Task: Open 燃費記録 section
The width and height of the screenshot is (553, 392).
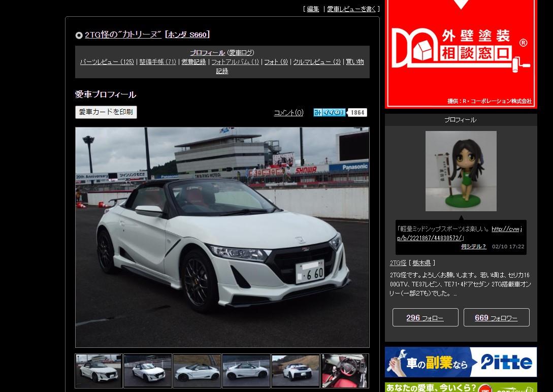Action: coord(193,61)
